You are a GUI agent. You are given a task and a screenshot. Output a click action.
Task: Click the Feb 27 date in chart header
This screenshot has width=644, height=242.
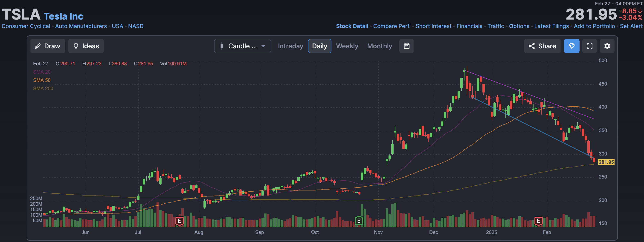point(41,64)
